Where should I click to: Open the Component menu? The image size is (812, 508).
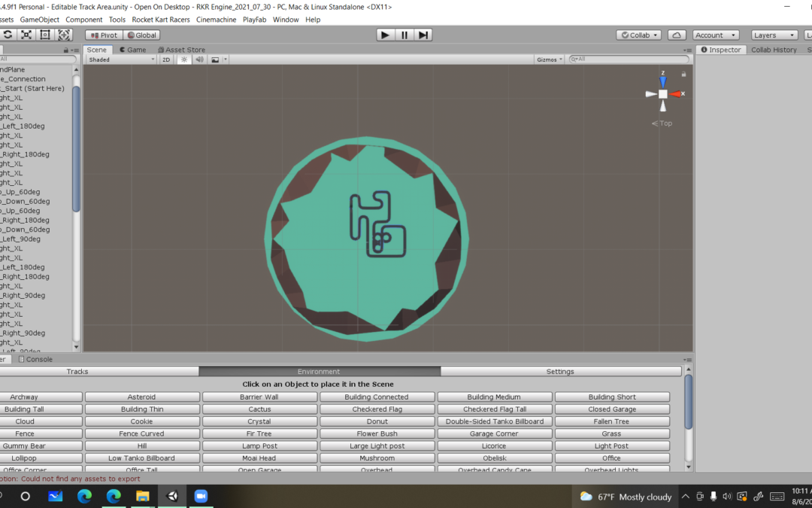coord(84,20)
